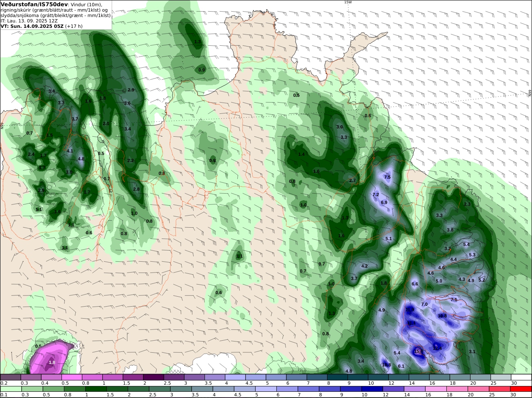Click the 'rigning/skúrir' legend description line
This screenshot has width=532, height=398.
coord(54,10)
